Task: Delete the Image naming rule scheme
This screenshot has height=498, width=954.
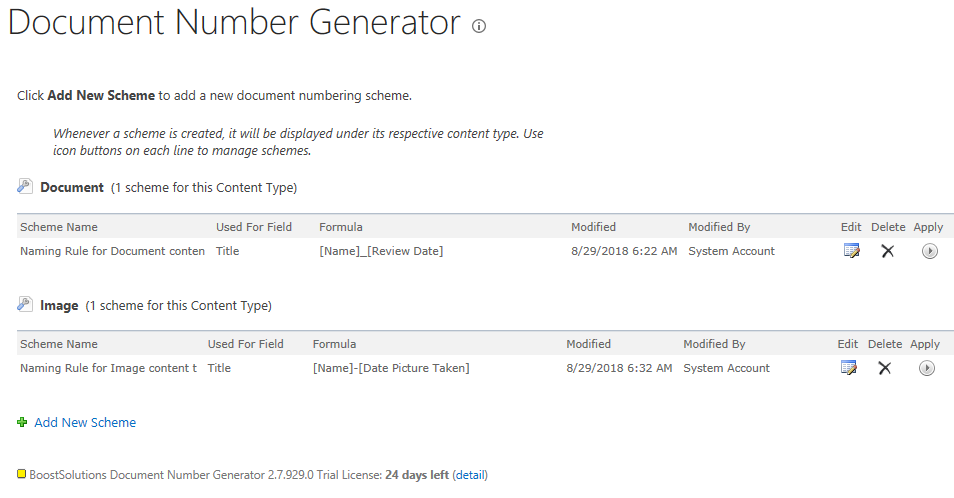Action: 884,368
